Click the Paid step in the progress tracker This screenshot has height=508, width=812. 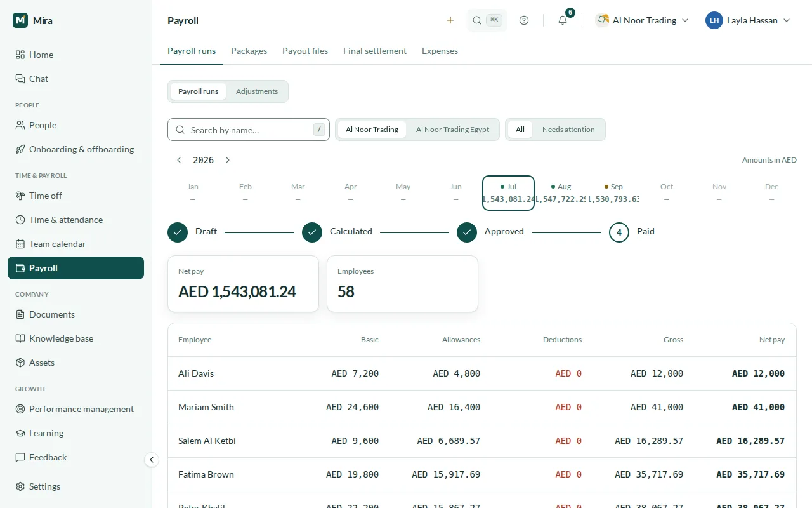632,232
